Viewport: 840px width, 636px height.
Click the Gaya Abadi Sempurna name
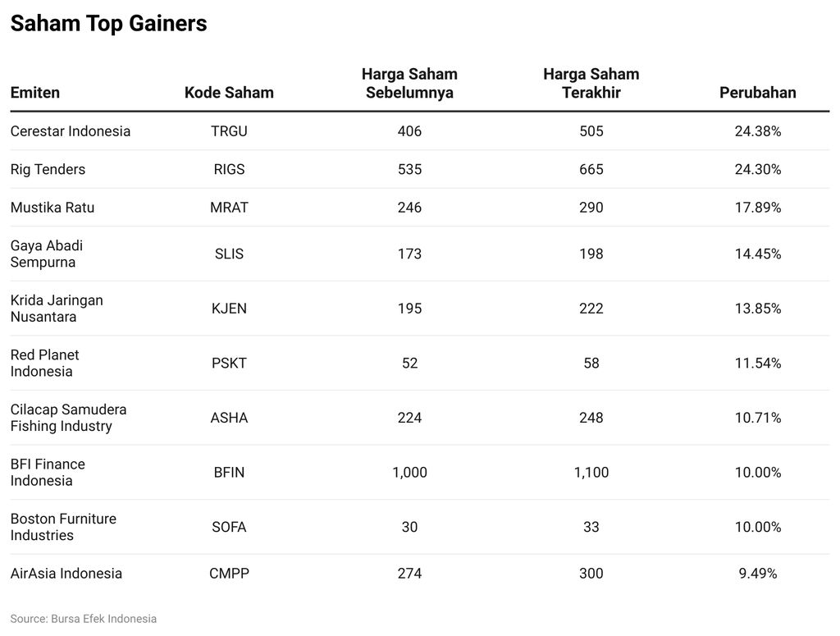47,254
